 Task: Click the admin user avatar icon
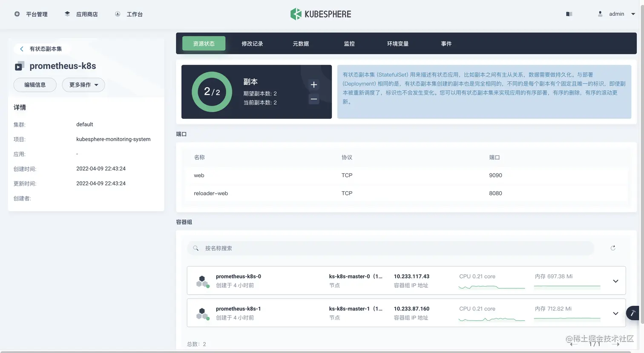coord(600,14)
